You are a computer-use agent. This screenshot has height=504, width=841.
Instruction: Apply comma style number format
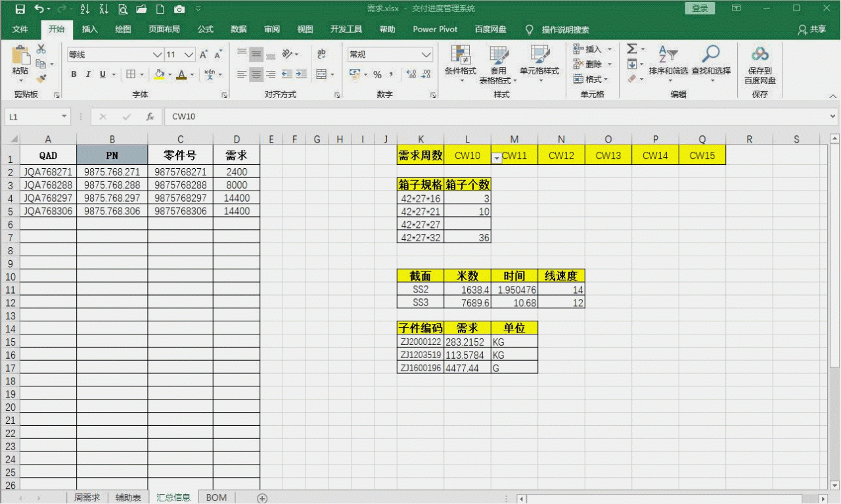point(391,74)
